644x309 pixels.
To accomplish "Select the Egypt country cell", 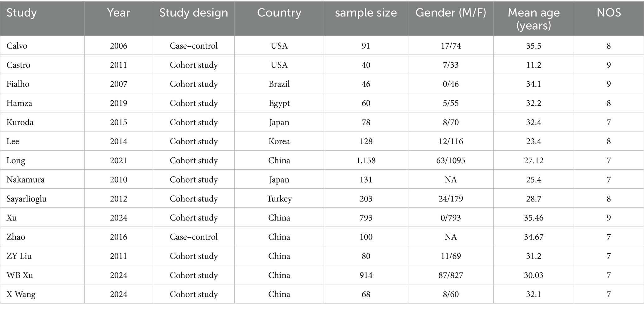I will click(x=279, y=103).
